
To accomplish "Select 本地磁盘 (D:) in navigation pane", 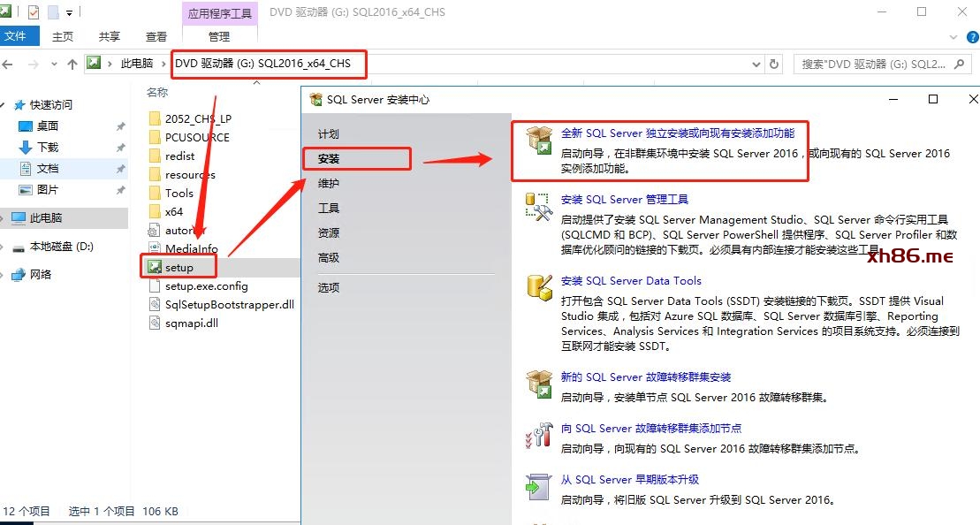I will 62,247.
